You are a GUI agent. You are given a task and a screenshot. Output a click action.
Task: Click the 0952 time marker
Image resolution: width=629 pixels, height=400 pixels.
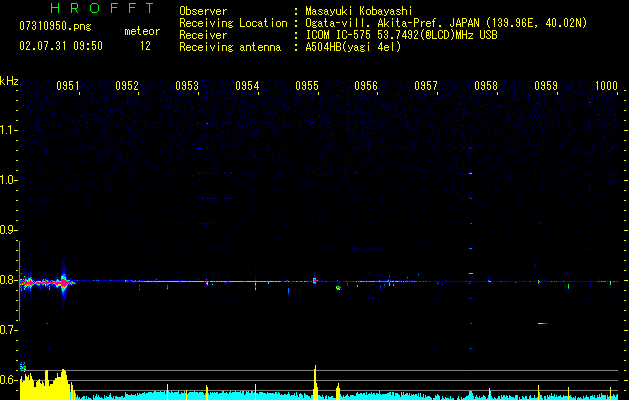126,86
